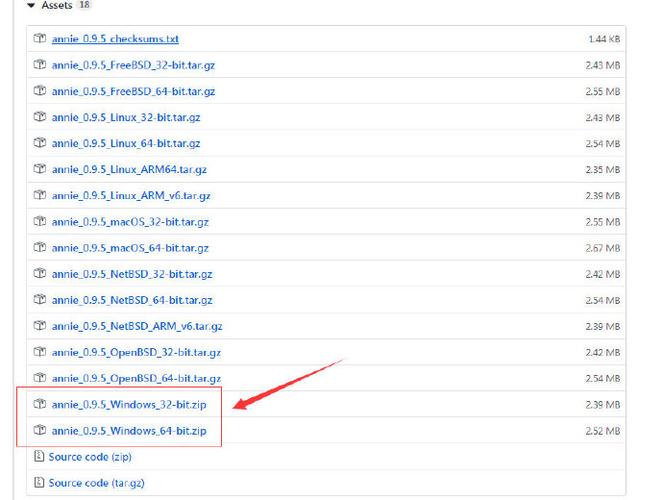The height and width of the screenshot is (500, 663).
Task: Click package icon beside Windows_64-bit zip
Action: [x=39, y=430]
